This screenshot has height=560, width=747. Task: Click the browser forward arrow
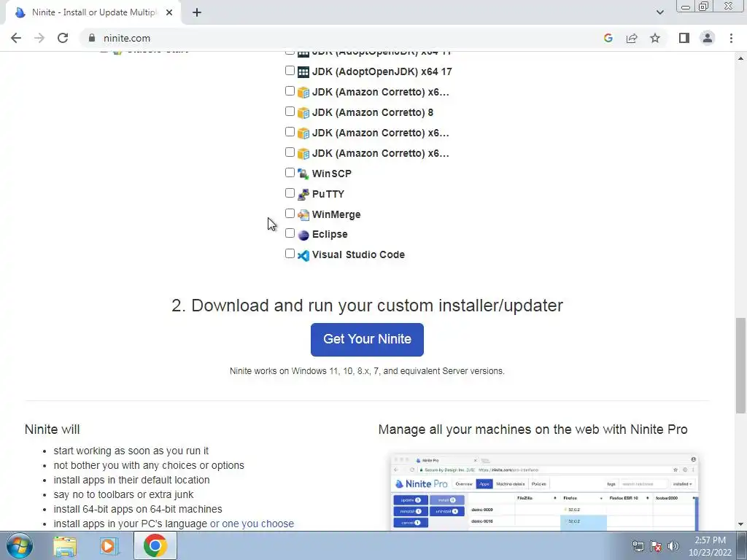(39, 38)
